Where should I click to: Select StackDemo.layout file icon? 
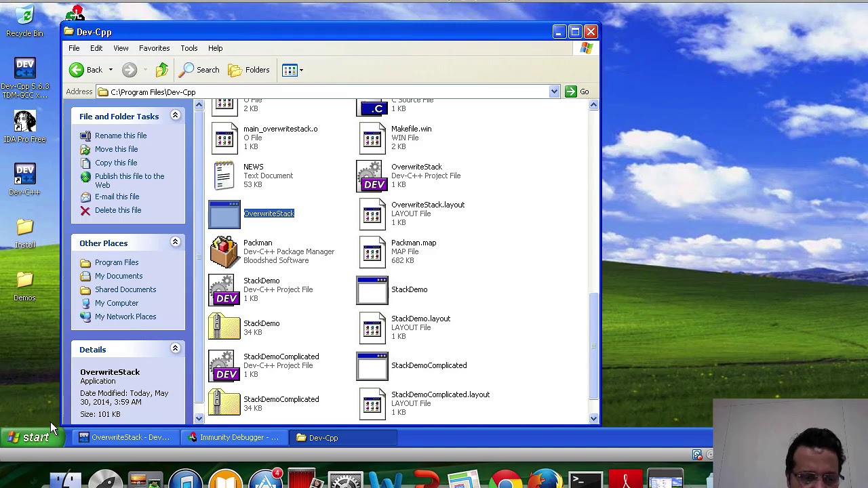pos(372,327)
